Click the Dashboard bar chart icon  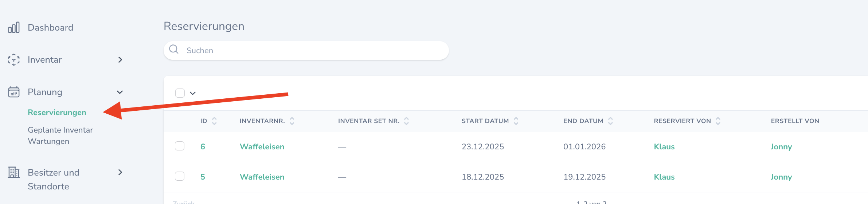click(14, 28)
